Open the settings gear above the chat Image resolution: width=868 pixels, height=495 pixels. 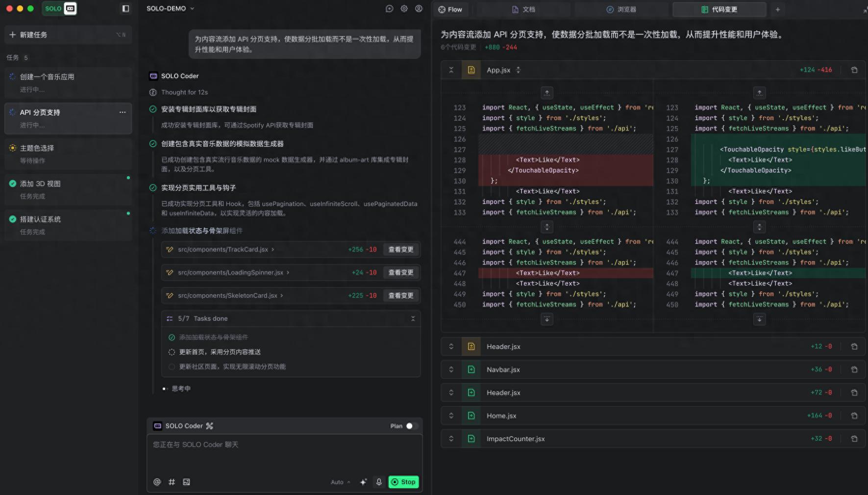(404, 8)
